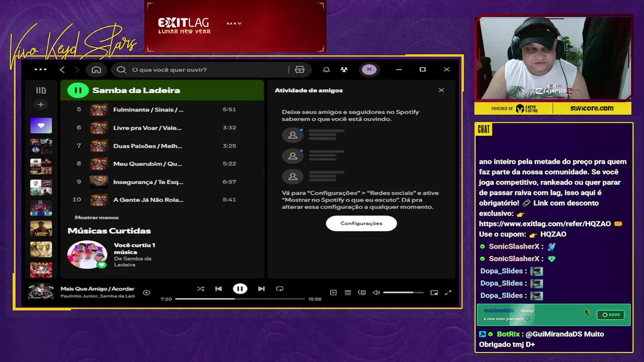Skip to the next track

click(x=261, y=289)
